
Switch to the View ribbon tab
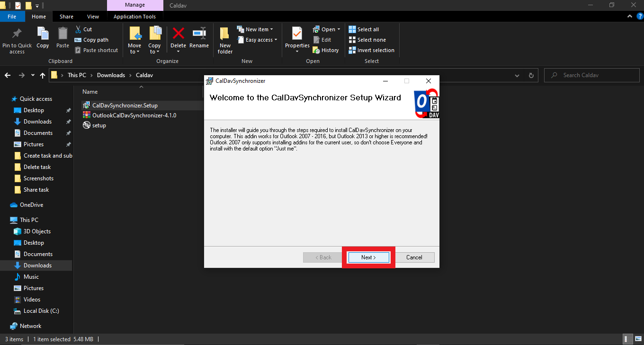[x=93, y=17]
